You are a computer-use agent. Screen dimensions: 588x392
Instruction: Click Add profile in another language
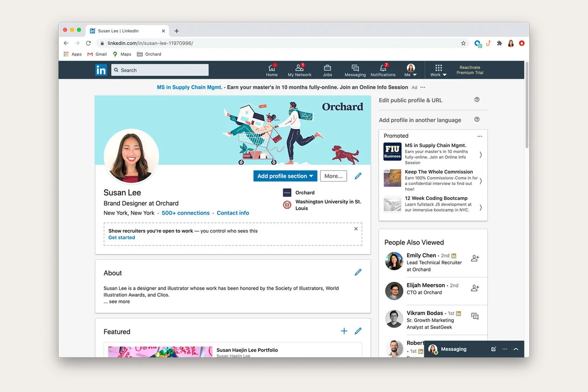[420, 120]
